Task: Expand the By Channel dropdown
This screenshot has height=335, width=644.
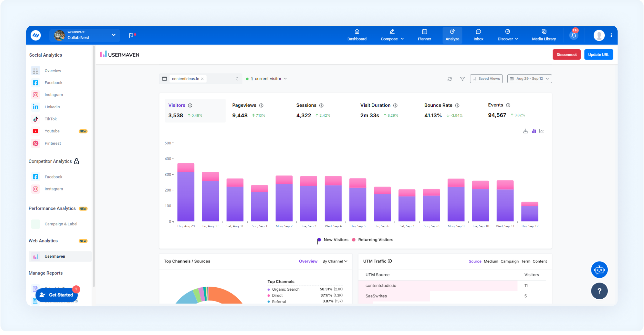Action: pyautogui.click(x=335, y=261)
